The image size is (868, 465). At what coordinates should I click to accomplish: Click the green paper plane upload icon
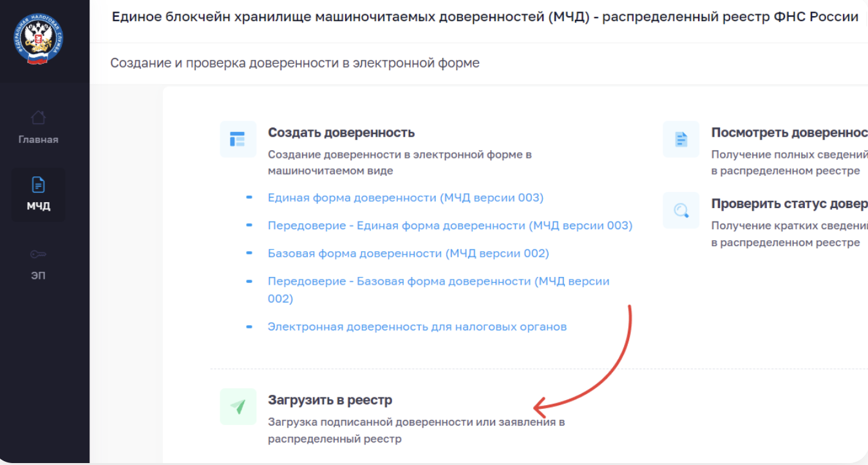pyautogui.click(x=238, y=406)
